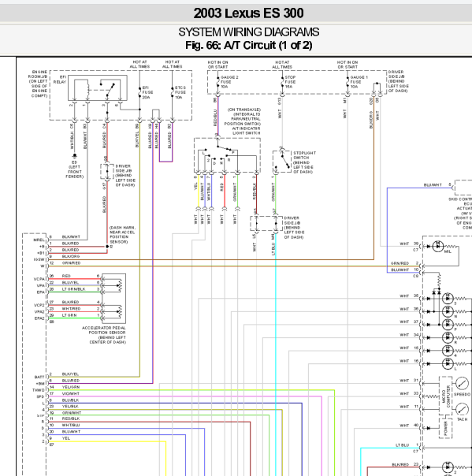Viewport: 472px width, 476px height.
Task: Click the BLK/YEL wire label at BATT
Action: click(70, 374)
